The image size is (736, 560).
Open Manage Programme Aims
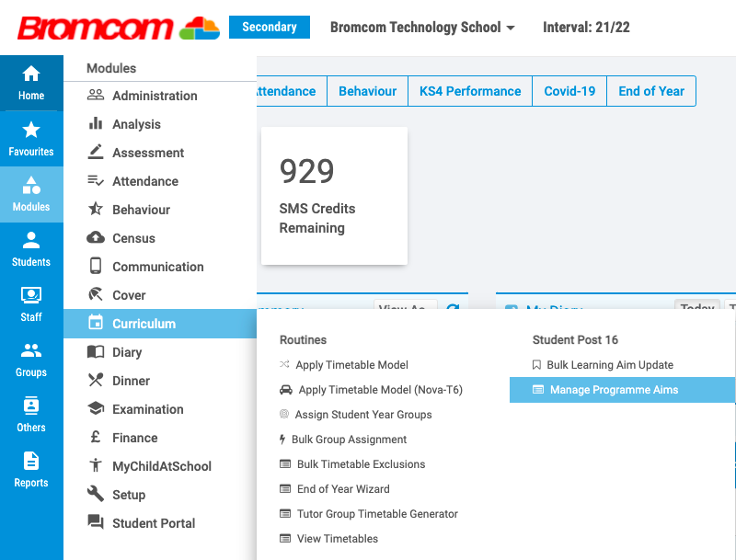point(622,390)
